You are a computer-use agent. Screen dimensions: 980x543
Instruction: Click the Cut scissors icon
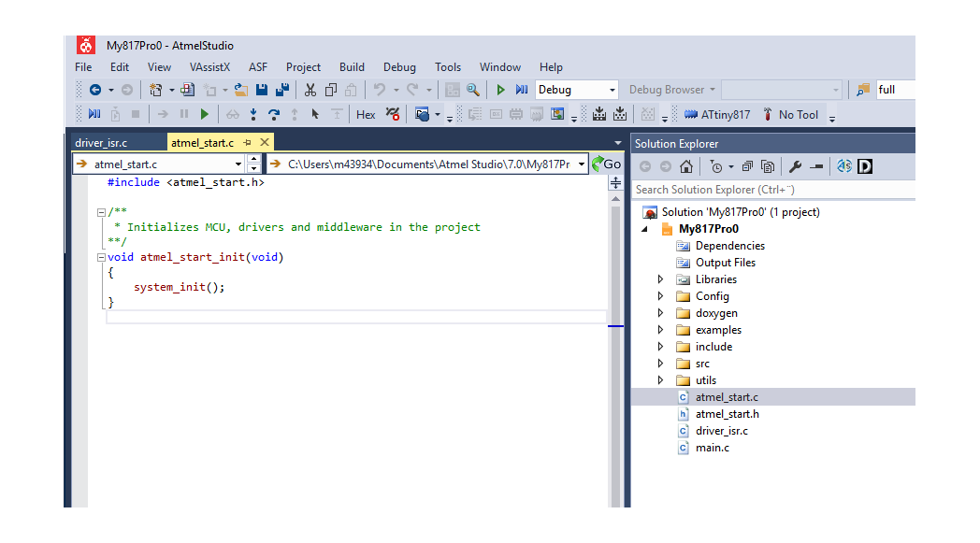(x=310, y=90)
